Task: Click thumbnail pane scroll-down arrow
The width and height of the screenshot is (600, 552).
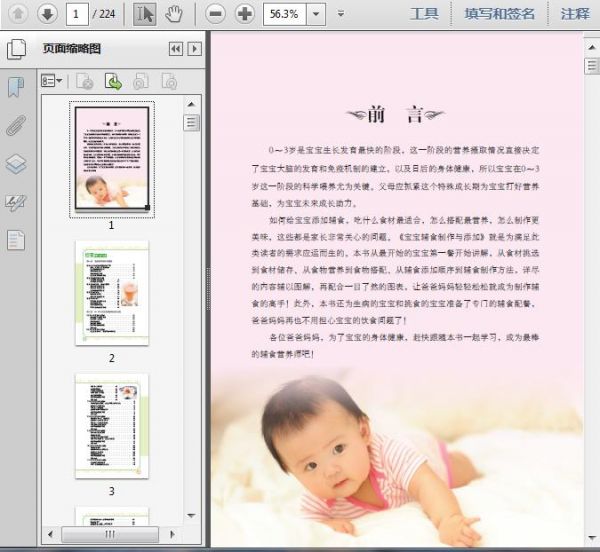Action: point(192,516)
